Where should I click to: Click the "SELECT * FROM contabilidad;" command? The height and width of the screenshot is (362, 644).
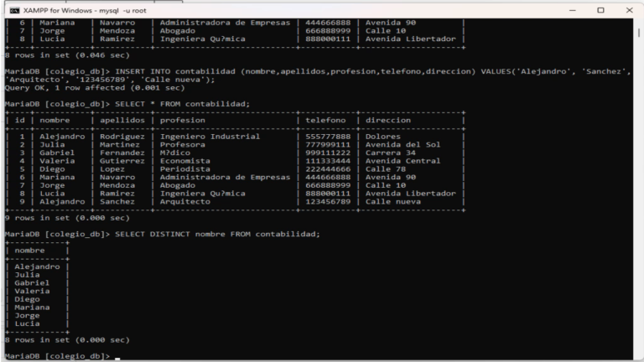[182, 104]
